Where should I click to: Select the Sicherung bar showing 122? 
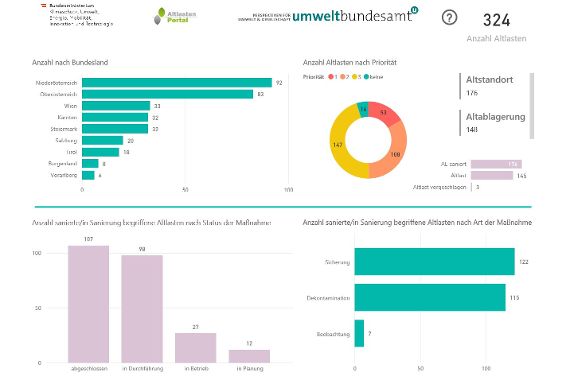point(434,261)
